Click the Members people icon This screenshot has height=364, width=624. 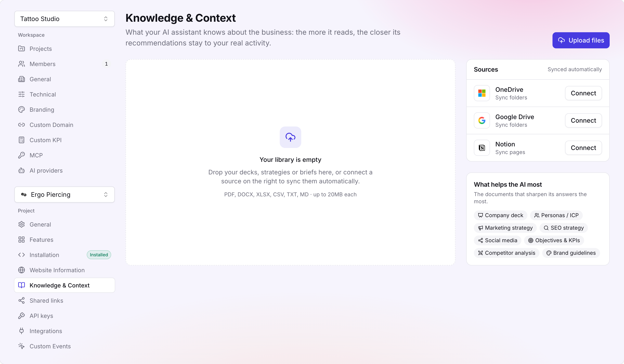22,64
